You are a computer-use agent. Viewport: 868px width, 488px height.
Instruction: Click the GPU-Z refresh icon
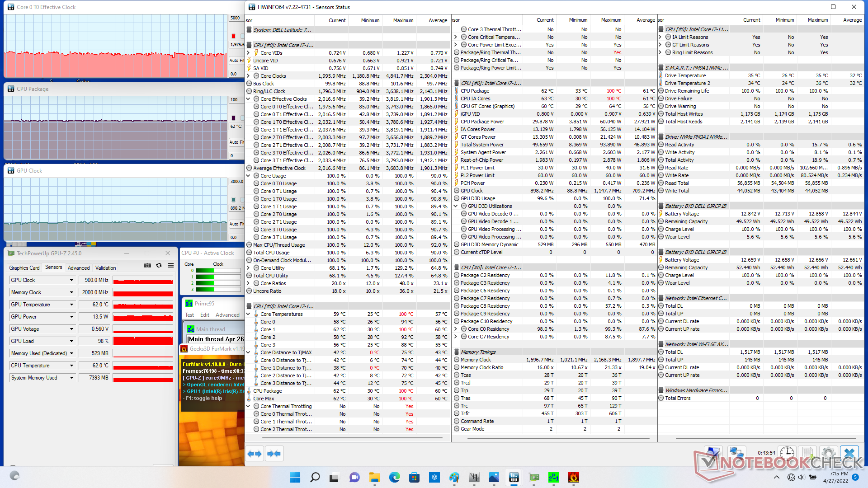click(159, 266)
